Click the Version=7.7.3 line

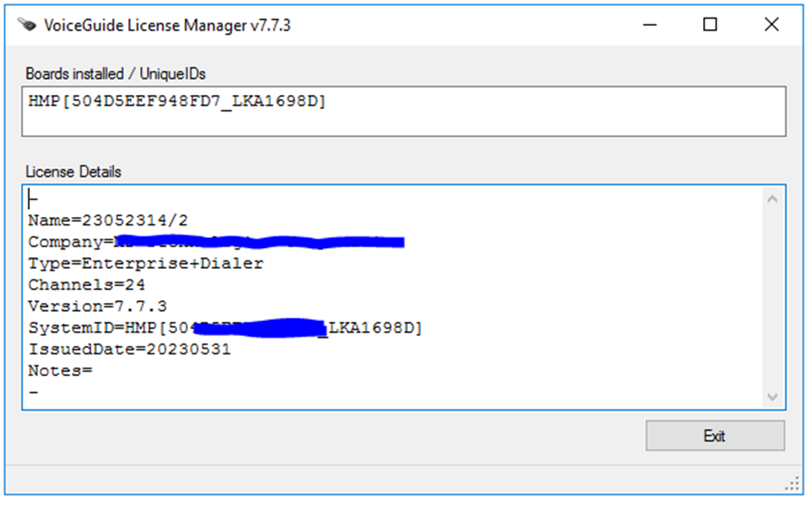click(x=97, y=306)
